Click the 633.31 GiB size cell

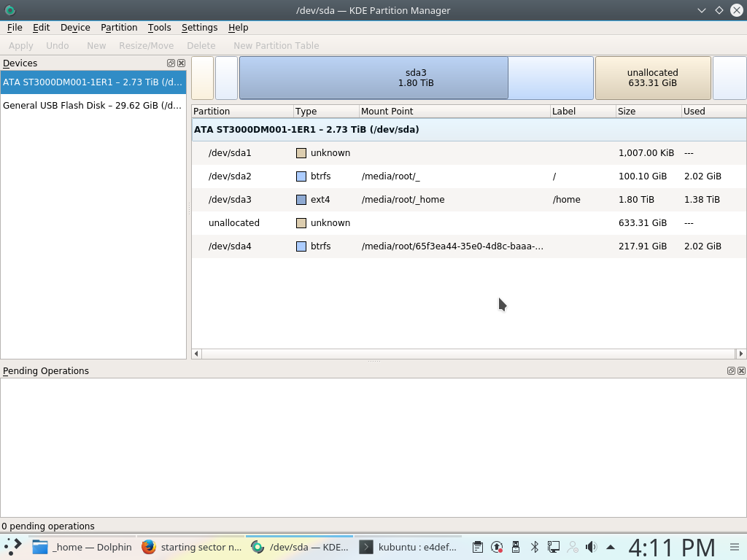[642, 223]
